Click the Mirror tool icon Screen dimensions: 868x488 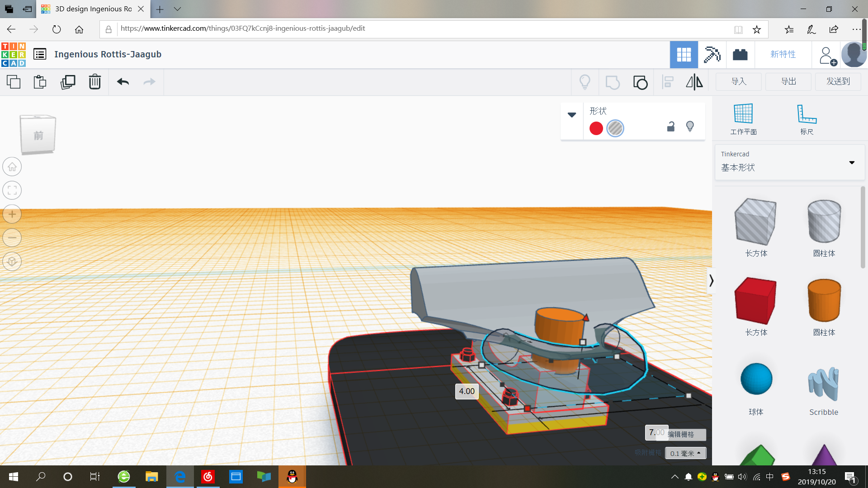[694, 82]
